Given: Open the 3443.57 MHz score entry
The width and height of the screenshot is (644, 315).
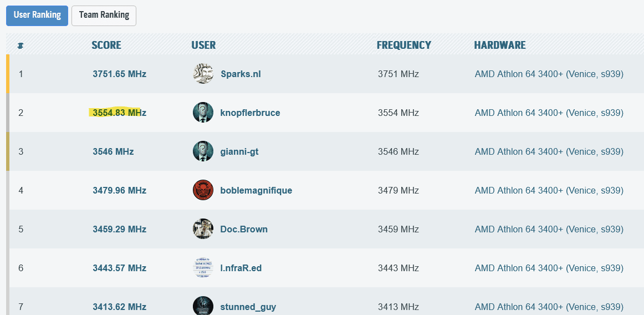Looking at the screenshot, I should click(120, 268).
